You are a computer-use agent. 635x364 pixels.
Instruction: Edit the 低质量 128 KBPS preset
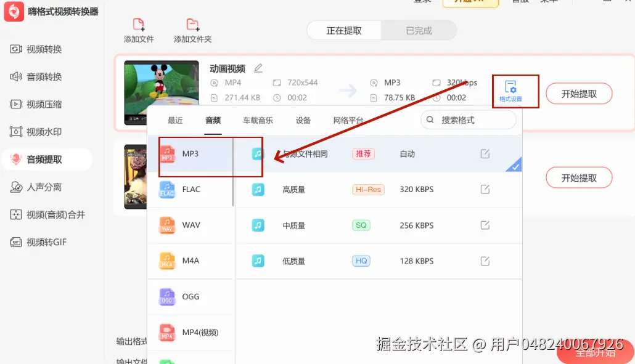[485, 261]
